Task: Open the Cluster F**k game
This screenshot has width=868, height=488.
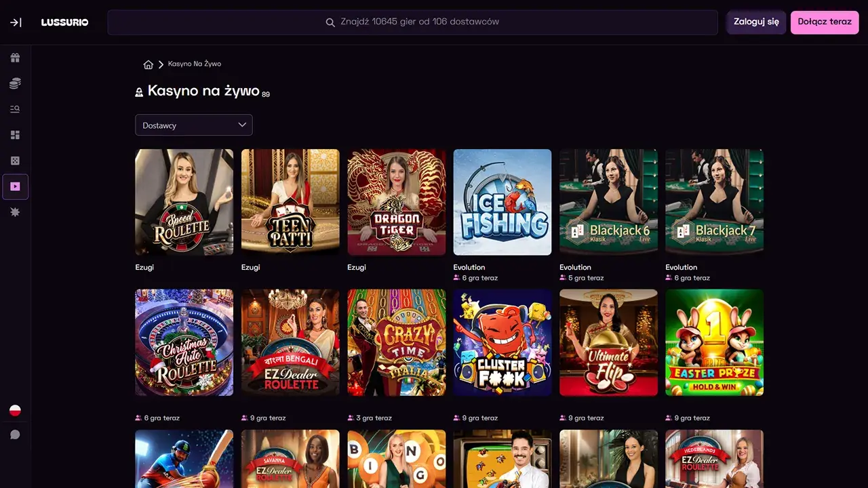Action: tap(502, 342)
